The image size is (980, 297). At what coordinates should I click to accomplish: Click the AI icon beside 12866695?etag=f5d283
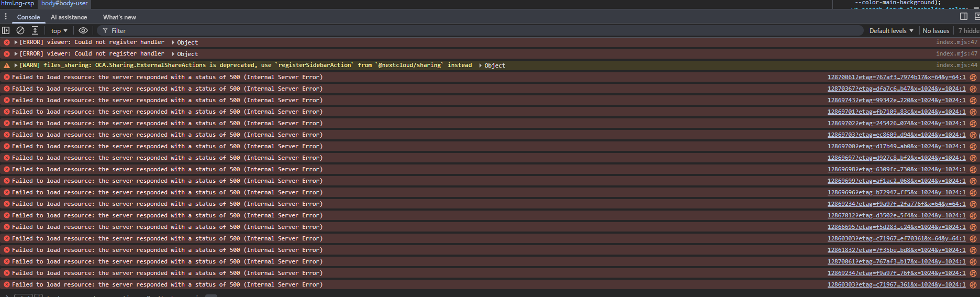pos(973,227)
